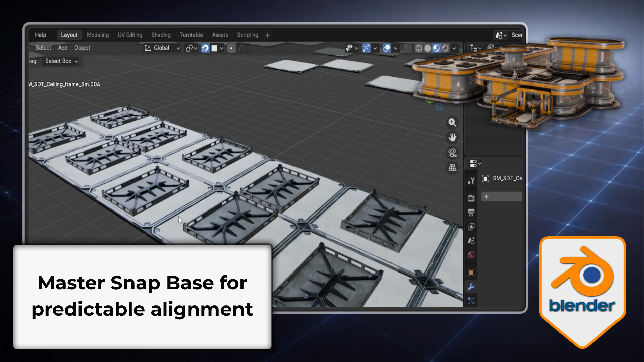Click the SM_3DT_Ce object name field
The height and width of the screenshot is (362, 644).
click(507, 178)
